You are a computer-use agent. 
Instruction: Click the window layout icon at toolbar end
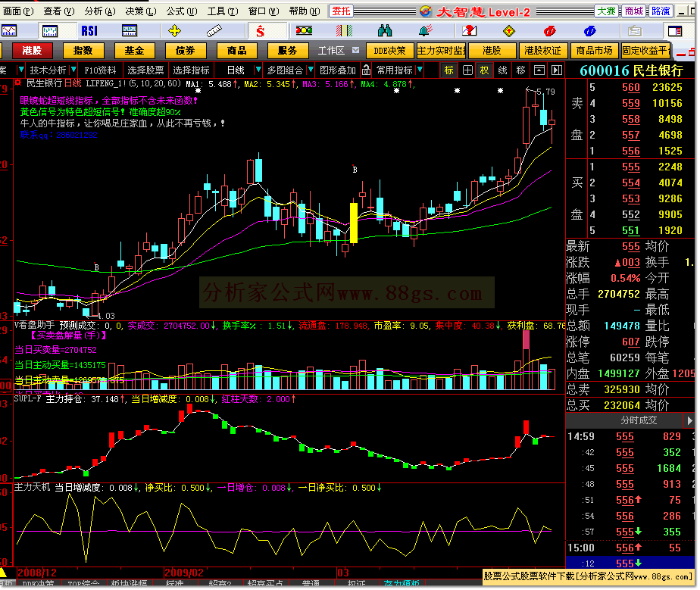coord(675,31)
